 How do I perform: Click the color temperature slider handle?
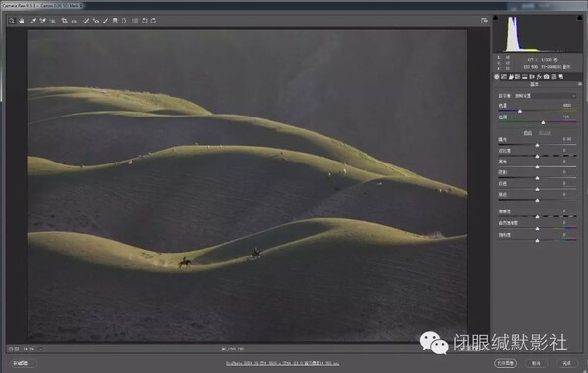520,112
